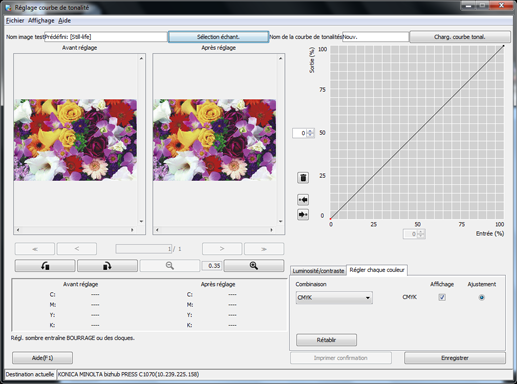Rotate image counterclockwise button
Screen dimensions: 517x384
tap(45, 266)
